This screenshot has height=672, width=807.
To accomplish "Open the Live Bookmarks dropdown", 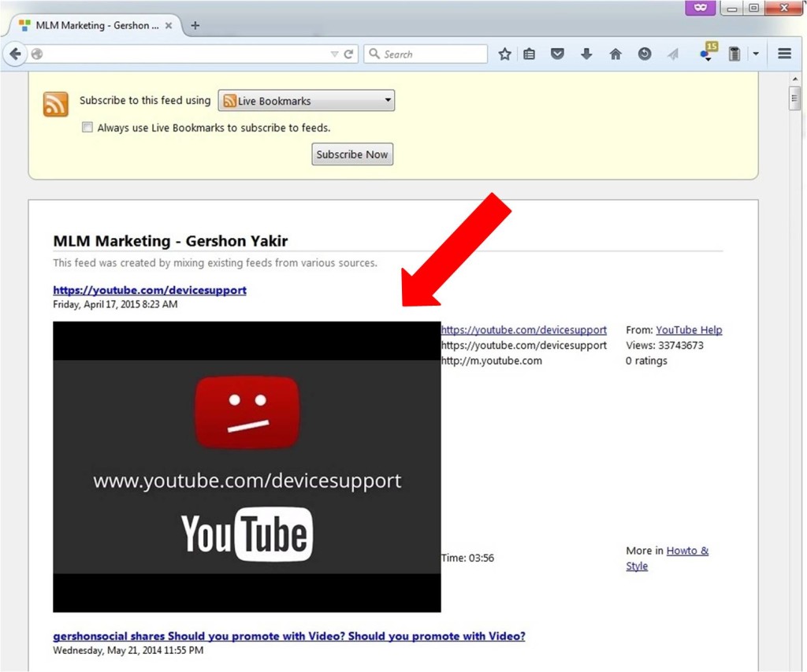I will coord(307,100).
